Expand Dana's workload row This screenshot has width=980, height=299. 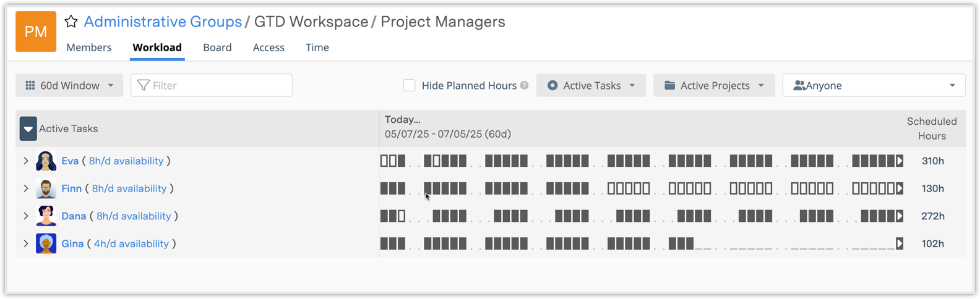(x=26, y=216)
